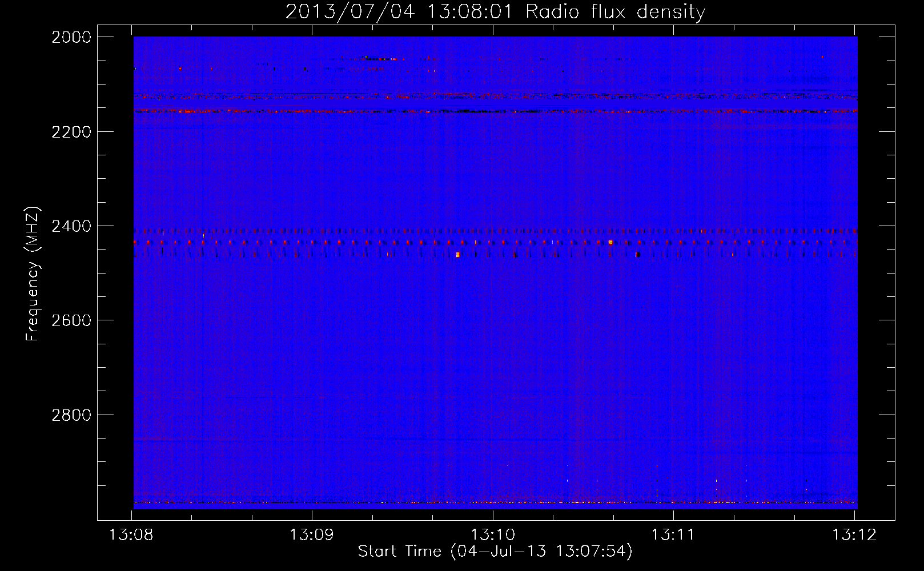The image size is (924, 571).
Task: Click the 2000 frequency tick label
Action: (71, 37)
